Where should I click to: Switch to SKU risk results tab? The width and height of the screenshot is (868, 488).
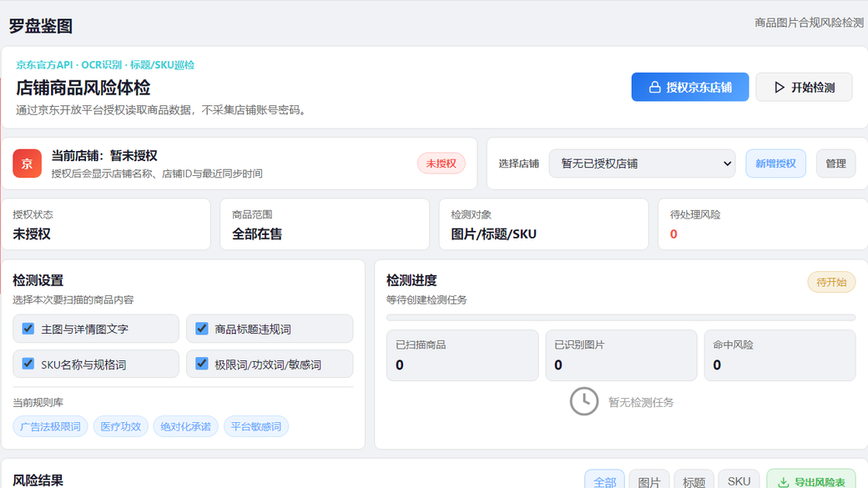click(x=739, y=480)
